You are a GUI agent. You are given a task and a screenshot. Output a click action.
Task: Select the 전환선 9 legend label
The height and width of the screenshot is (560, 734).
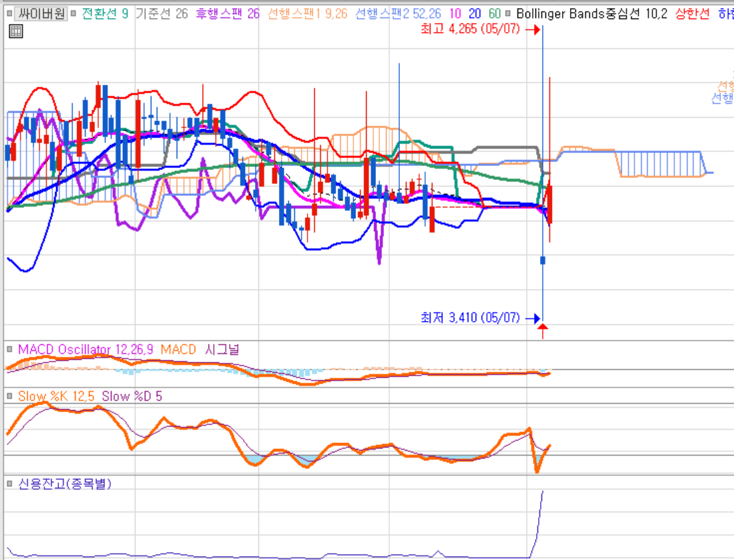[x=105, y=13]
